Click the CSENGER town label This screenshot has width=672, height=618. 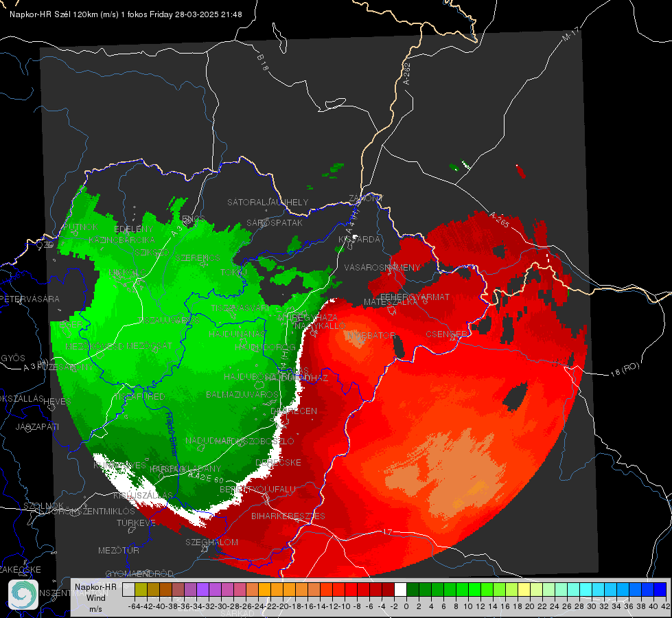click(446, 334)
